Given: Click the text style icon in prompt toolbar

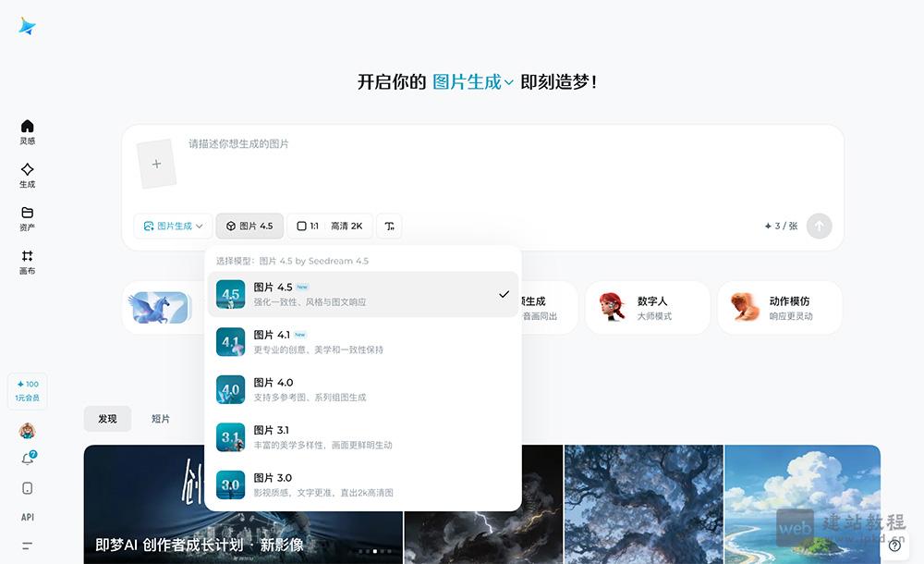Looking at the screenshot, I should (x=389, y=226).
